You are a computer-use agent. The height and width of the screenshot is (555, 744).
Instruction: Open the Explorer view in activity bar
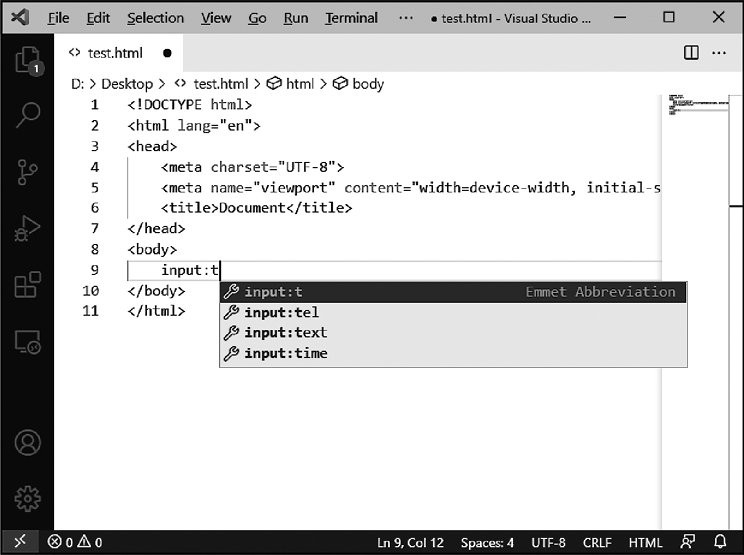(27, 61)
